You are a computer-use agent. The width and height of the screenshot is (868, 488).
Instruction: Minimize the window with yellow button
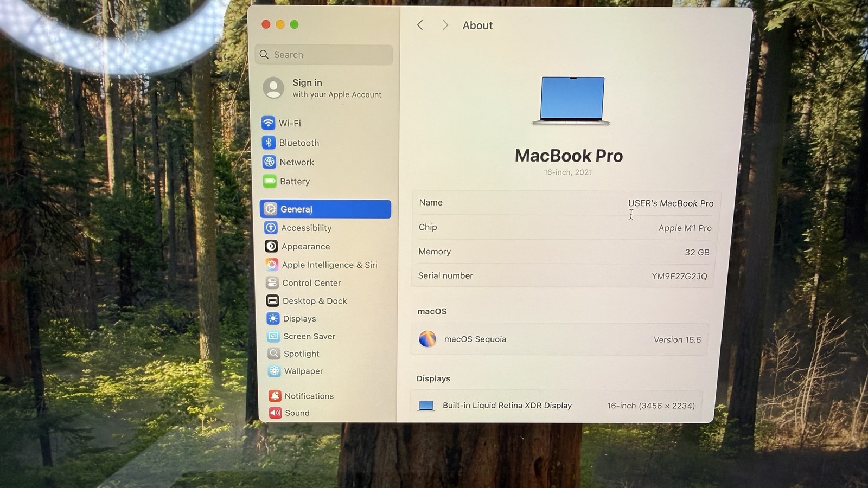point(280,24)
